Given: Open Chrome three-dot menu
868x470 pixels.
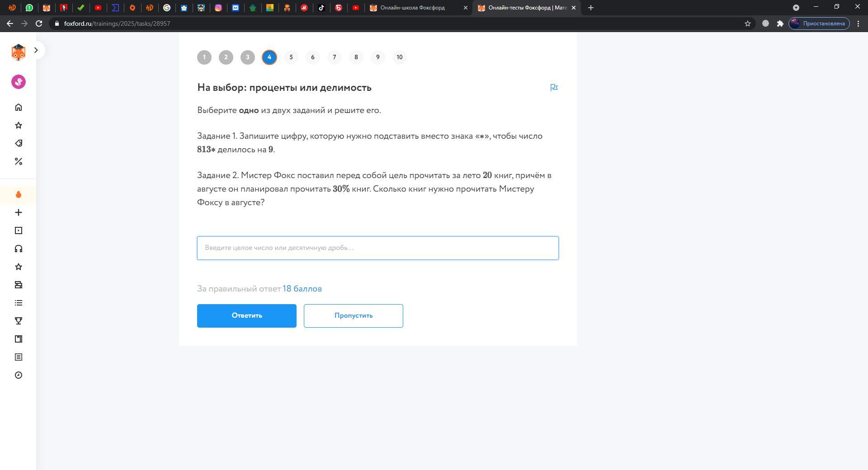Looking at the screenshot, I should (x=859, y=23).
